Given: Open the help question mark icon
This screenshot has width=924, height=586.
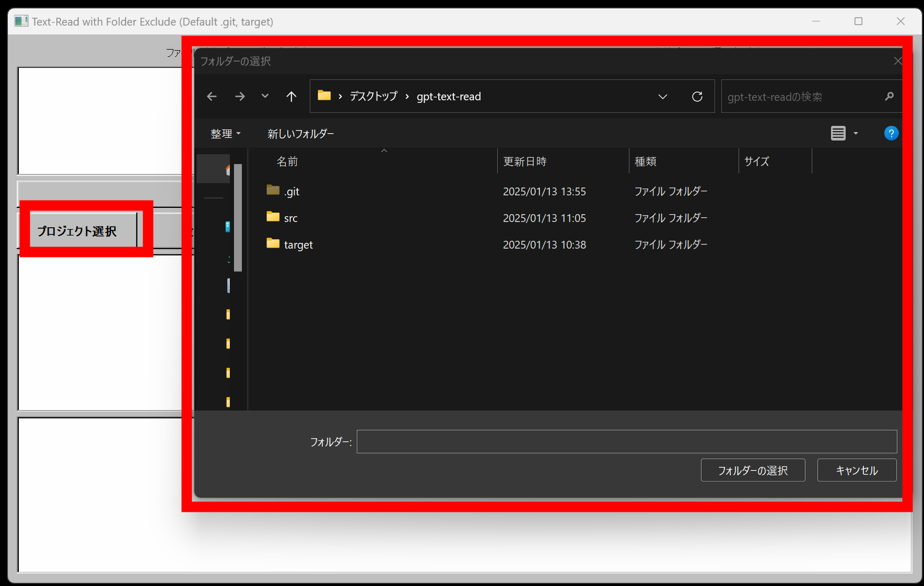Looking at the screenshot, I should (x=891, y=134).
